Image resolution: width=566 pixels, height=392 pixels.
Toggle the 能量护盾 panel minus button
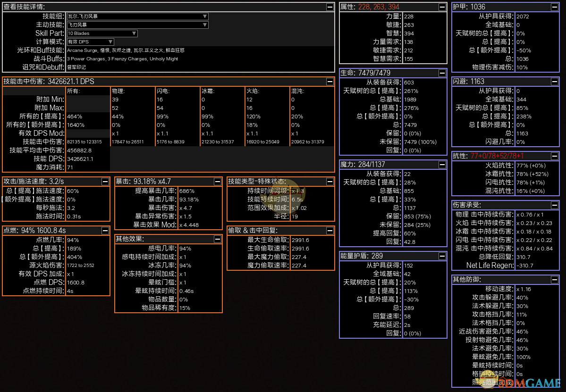coord(442,256)
